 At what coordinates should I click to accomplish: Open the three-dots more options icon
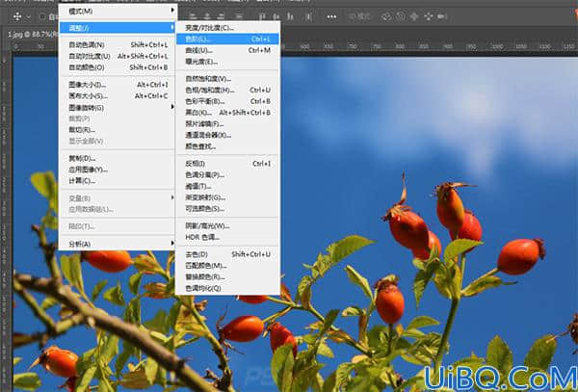pos(331,16)
